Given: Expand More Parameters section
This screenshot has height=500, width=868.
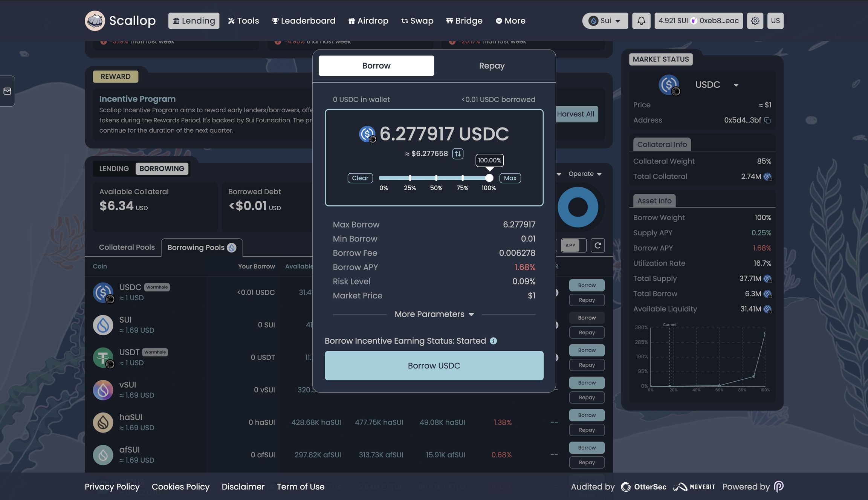Looking at the screenshot, I should point(434,314).
